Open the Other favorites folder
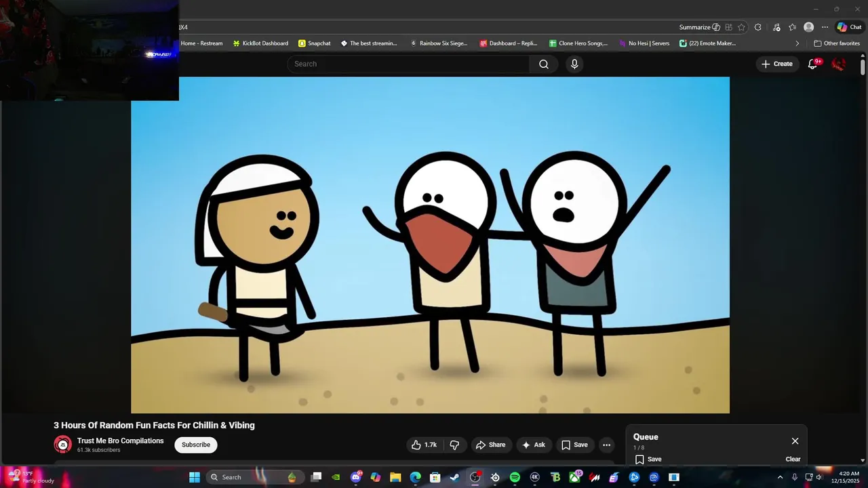The width and height of the screenshot is (868, 488). [x=837, y=43]
